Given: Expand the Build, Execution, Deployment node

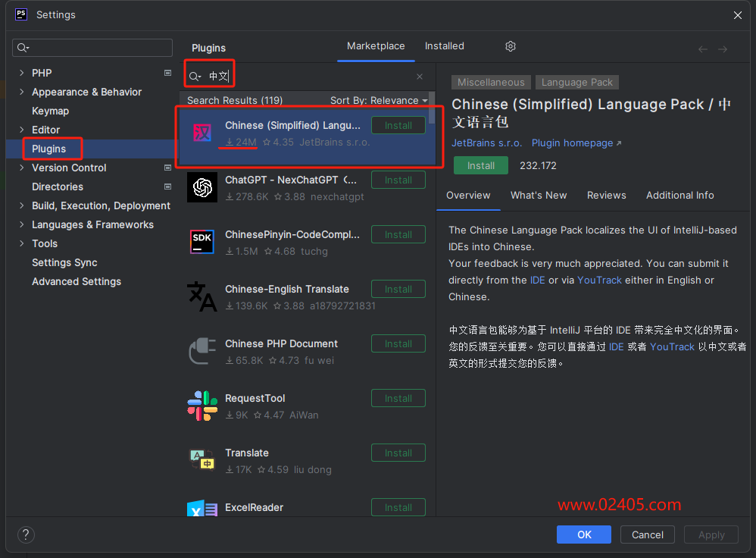Looking at the screenshot, I should click(x=21, y=205).
